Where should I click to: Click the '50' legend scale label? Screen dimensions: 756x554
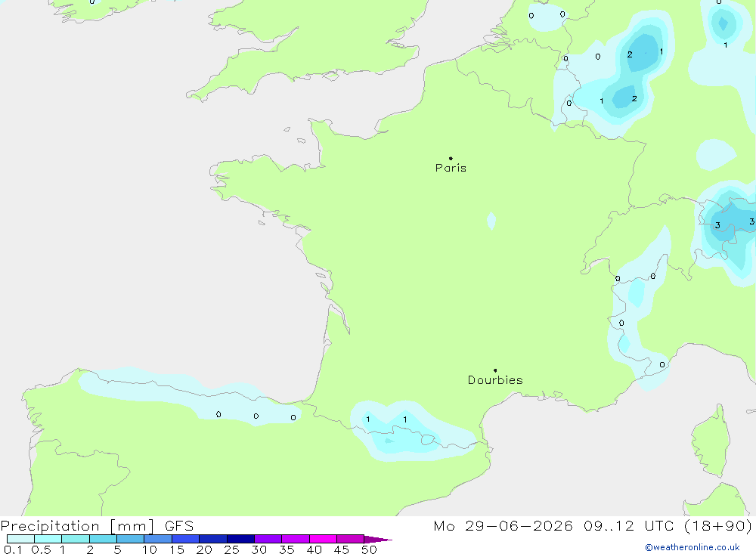(369, 549)
